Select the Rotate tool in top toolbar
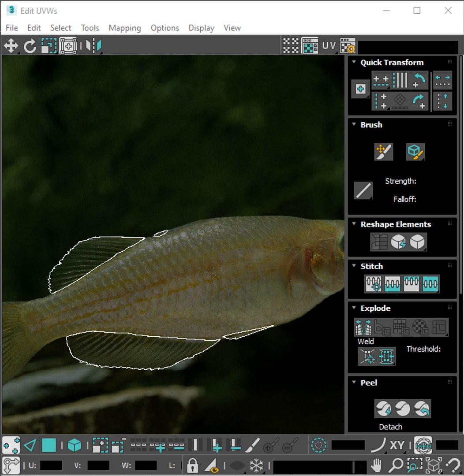This screenshot has height=476, width=464. pos(30,46)
